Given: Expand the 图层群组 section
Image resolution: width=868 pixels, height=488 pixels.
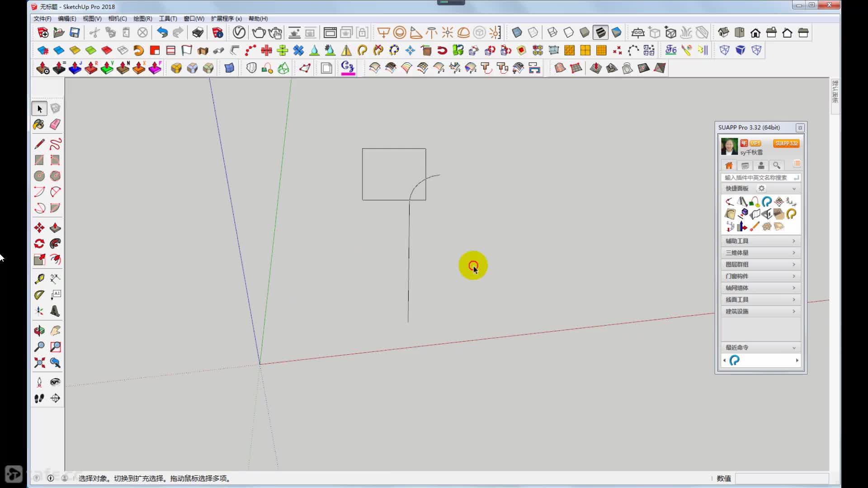Looking at the screenshot, I should [761, 264].
